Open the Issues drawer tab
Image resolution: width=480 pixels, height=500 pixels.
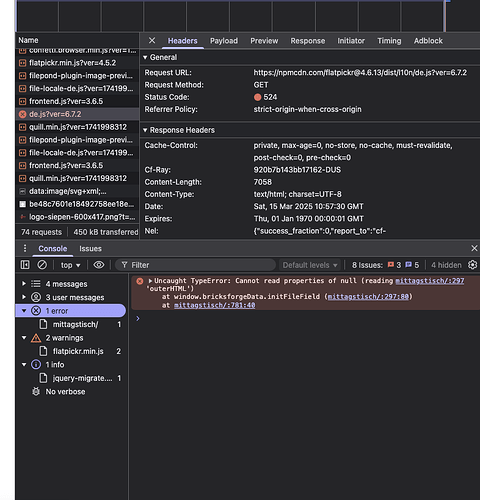[x=90, y=249]
